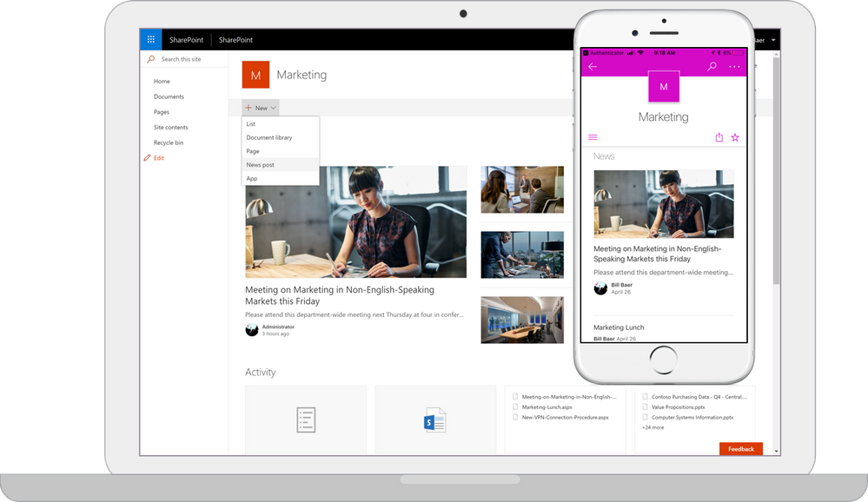Select the List menu option
The height and width of the screenshot is (502, 868).
(x=251, y=124)
